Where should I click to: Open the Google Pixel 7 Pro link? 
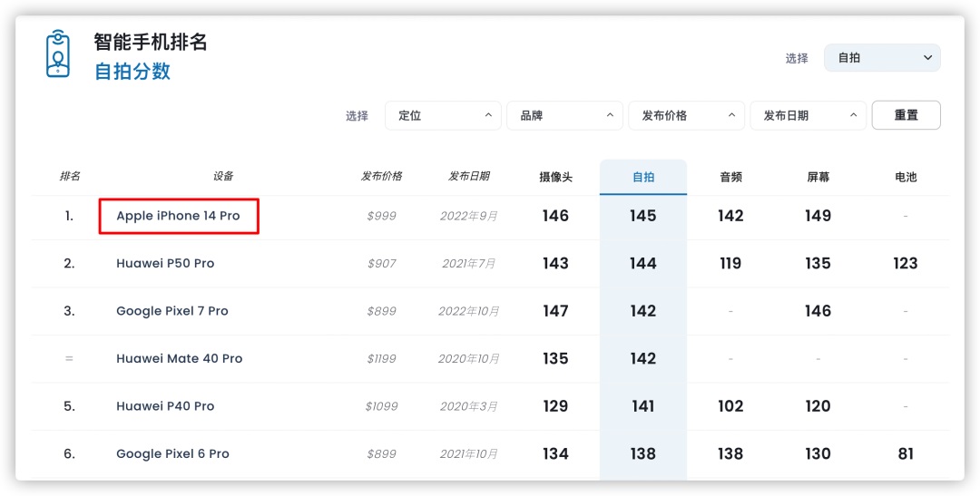[171, 311]
